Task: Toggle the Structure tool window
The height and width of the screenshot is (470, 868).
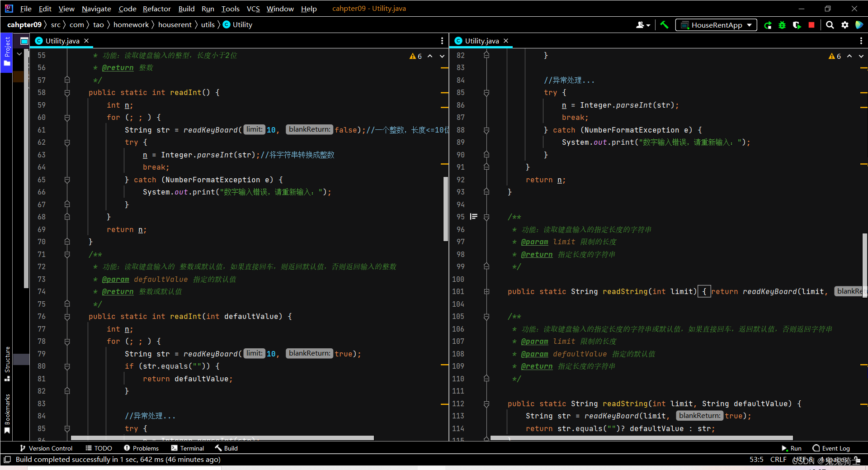Action: [7, 364]
